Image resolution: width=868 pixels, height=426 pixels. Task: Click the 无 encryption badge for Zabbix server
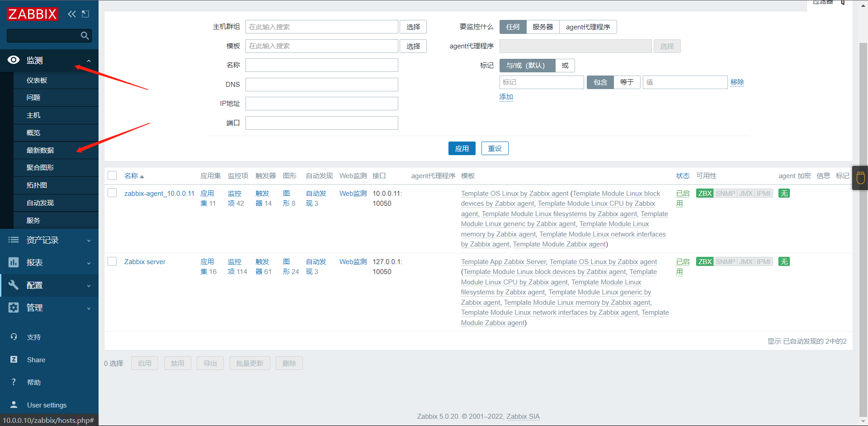coord(784,261)
